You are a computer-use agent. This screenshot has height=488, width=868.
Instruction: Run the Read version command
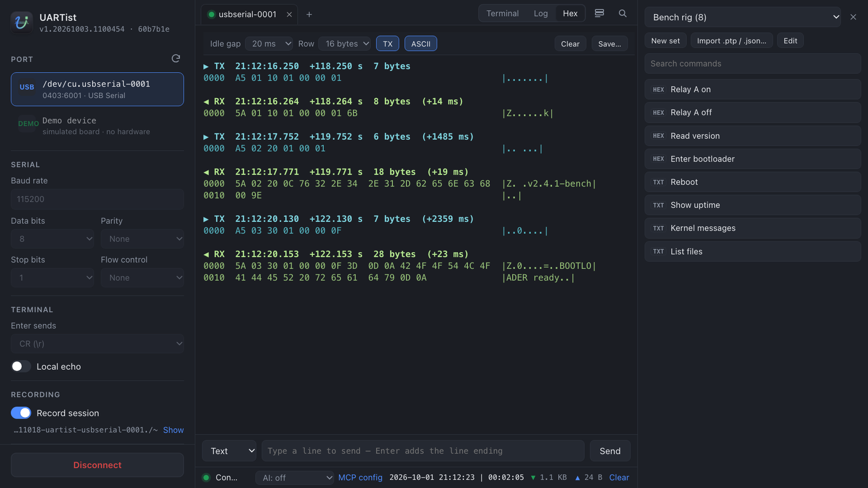(x=753, y=136)
